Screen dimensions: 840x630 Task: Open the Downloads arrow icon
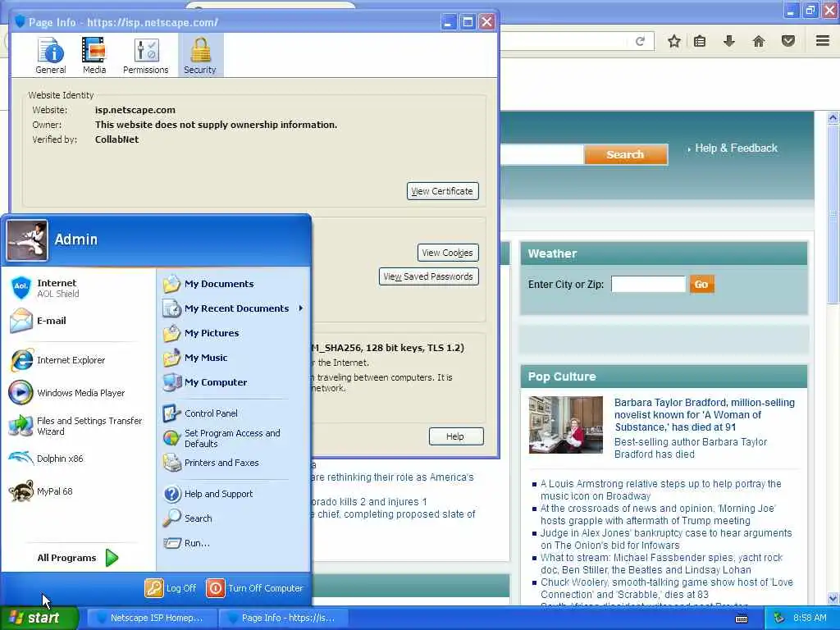click(729, 41)
